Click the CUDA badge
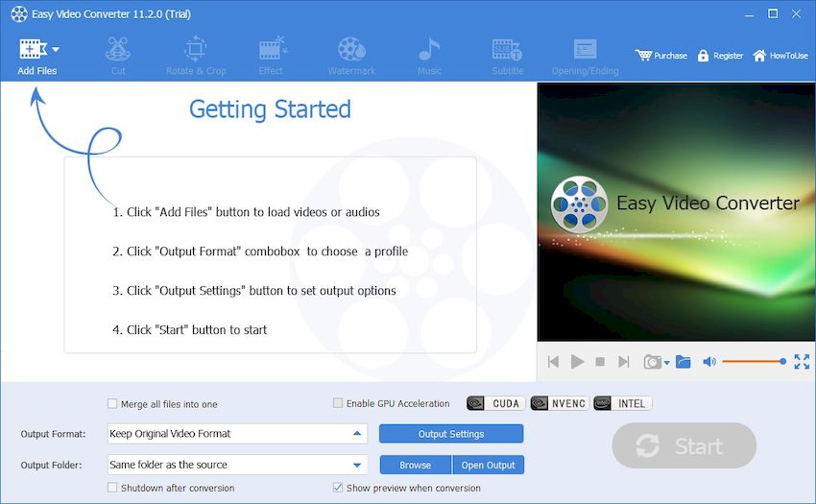 coord(495,403)
